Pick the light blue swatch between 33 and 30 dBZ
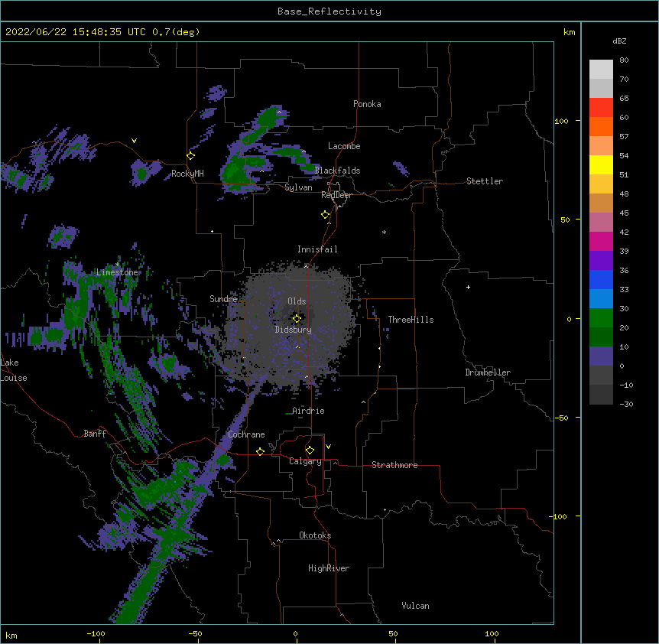Screen dimensions: 659x644 (x=601, y=299)
